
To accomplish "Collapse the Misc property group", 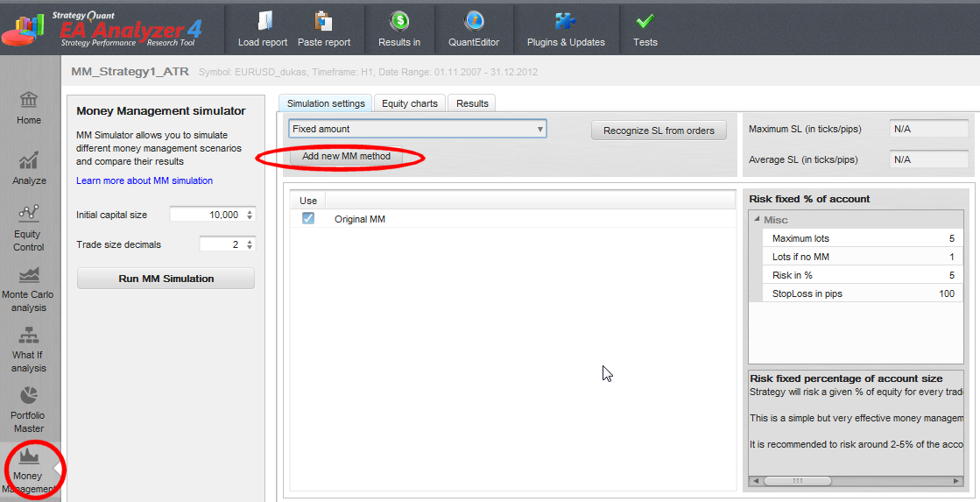I will (757, 220).
